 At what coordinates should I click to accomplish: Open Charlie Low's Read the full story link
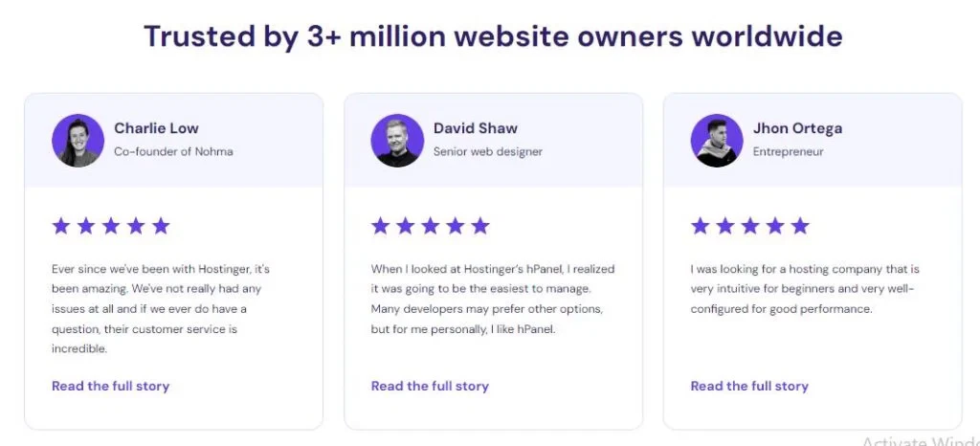pyautogui.click(x=110, y=387)
